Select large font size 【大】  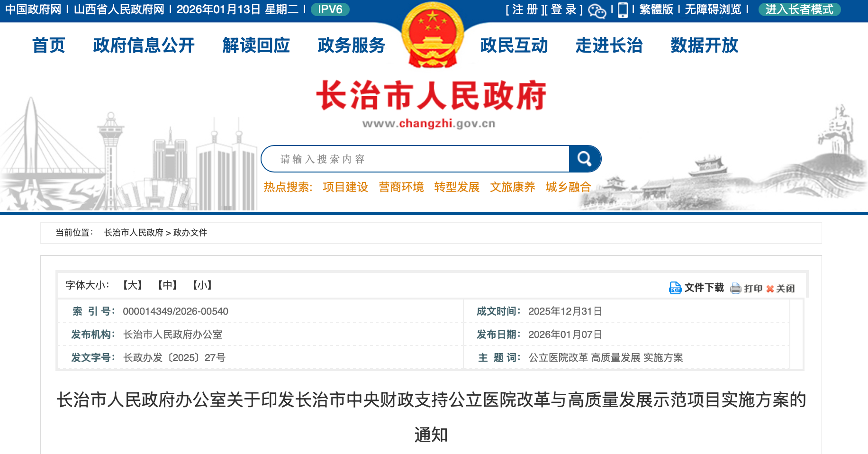(x=131, y=285)
